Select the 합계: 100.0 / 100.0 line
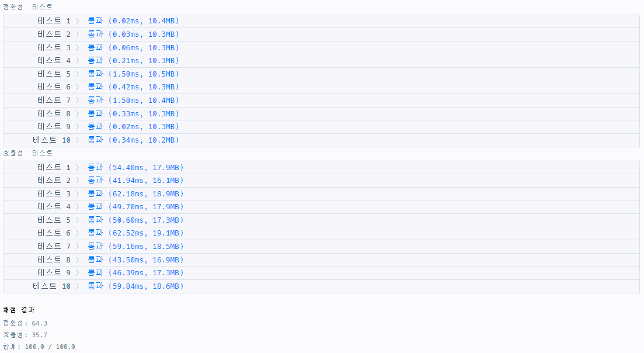 pos(39,347)
